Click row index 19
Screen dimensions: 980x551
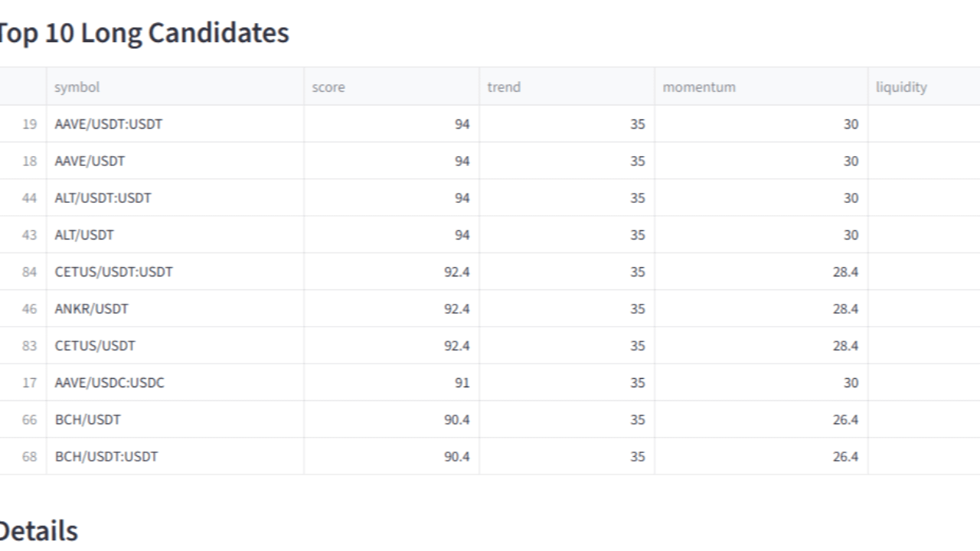[x=23, y=124]
